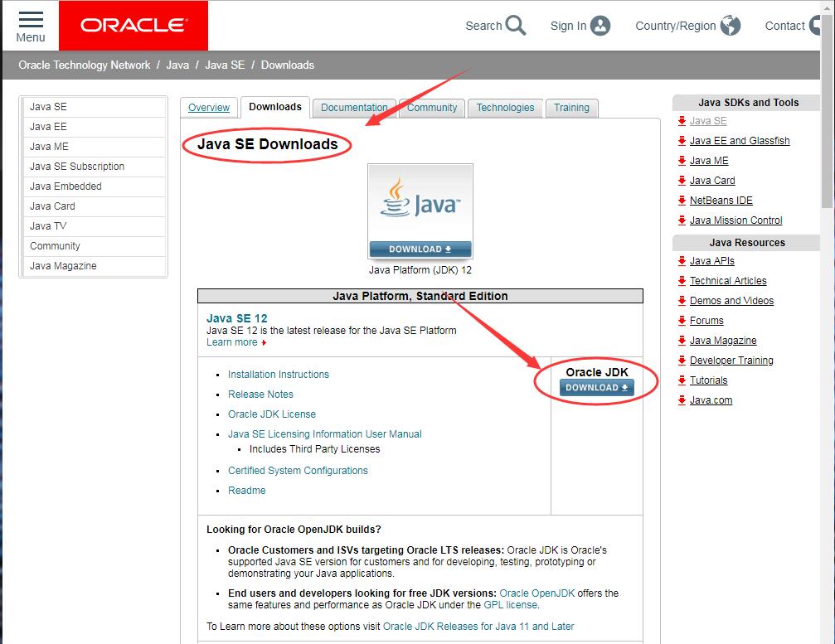Click the red arrow icon beside Developer Training
835x644 pixels.
pyautogui.click(x=682, y=361)
